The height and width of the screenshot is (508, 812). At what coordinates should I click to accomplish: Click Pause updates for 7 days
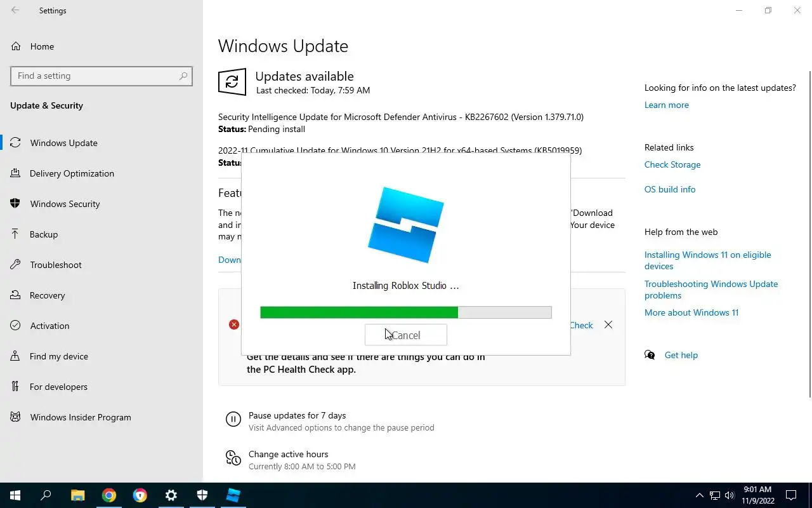coord(297,415)
